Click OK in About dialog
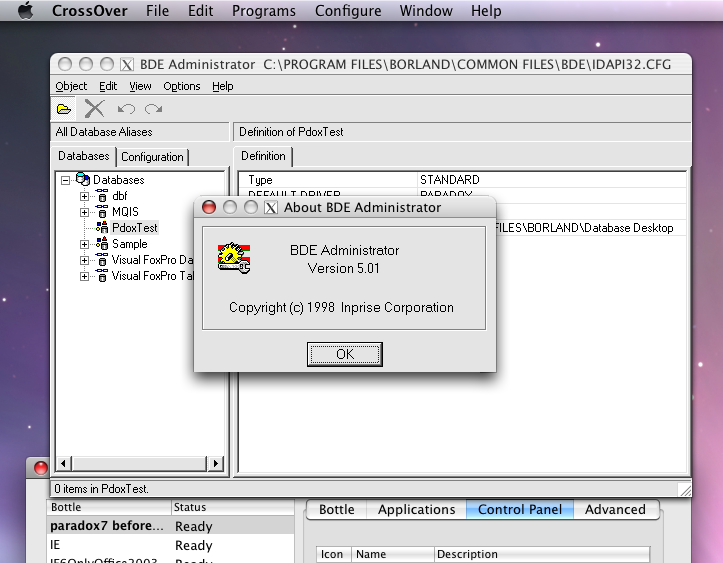 [x=345, y=354]
